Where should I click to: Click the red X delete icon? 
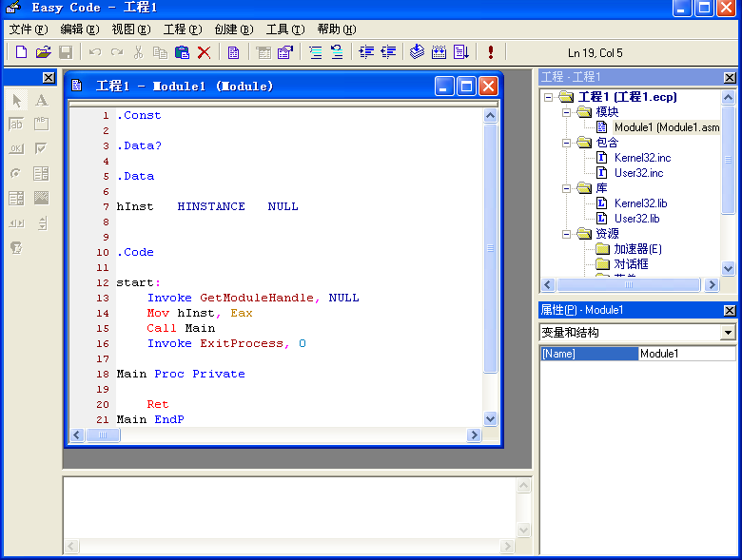pos(204,52)
